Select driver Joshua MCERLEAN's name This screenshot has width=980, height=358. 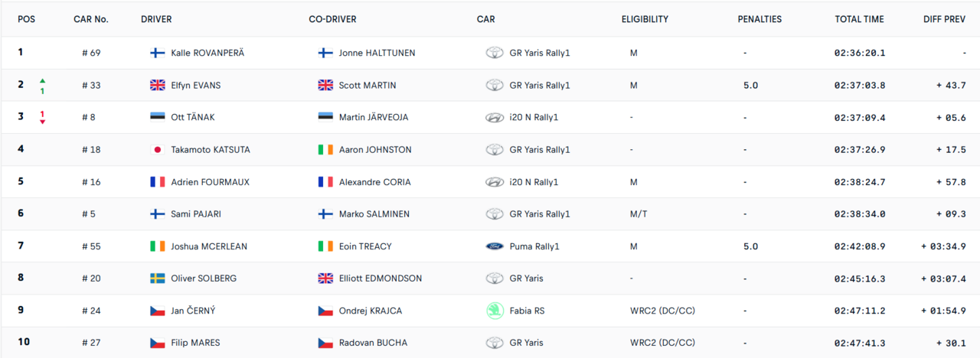(x=209, y=246)
